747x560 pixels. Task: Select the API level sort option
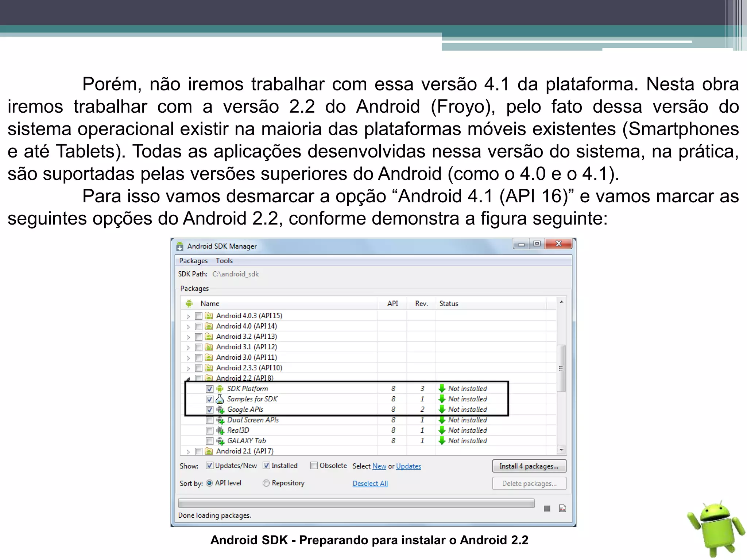209,483
